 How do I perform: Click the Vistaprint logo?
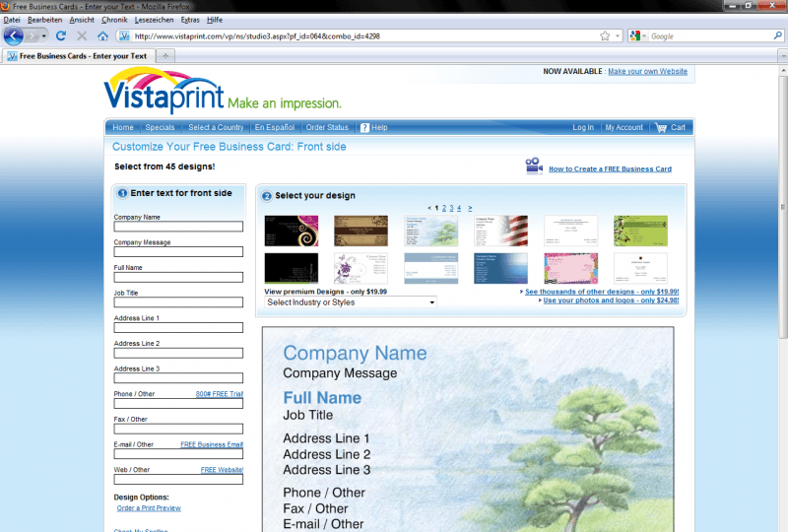(x=164, y=90)
